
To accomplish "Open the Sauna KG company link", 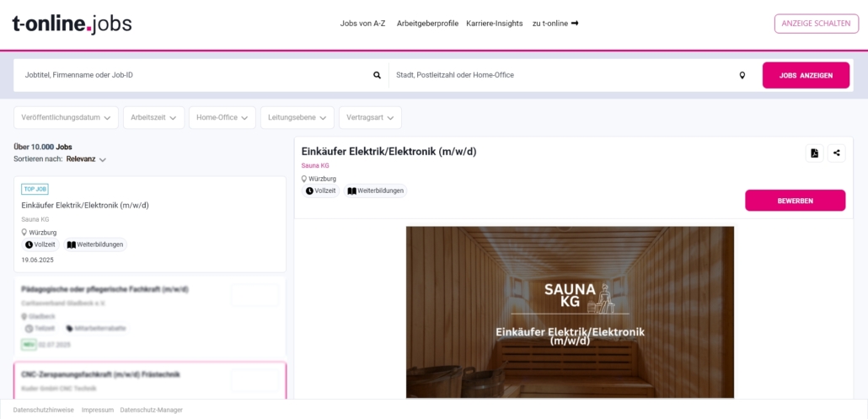I will point(315,165).
